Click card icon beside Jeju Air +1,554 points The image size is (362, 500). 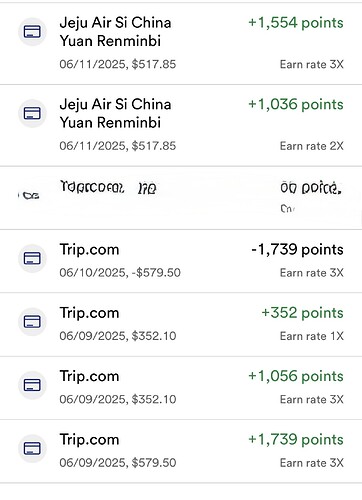tap(32, 32)
